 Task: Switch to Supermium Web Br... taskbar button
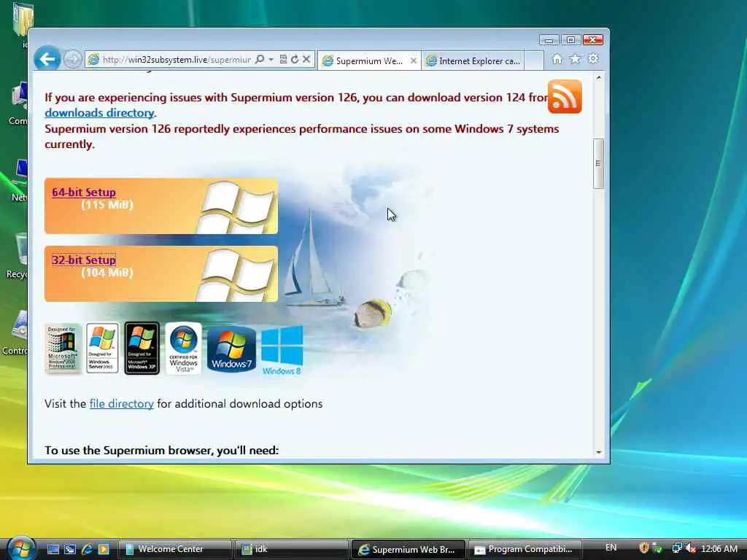(x=409, y=550)
